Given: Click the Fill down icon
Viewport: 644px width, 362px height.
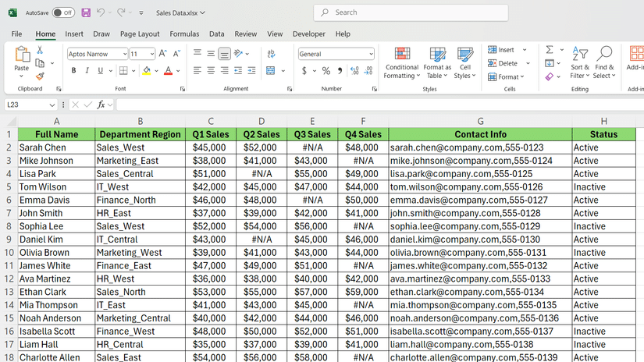Looking at the screenshot, I should tap(550, 63).
